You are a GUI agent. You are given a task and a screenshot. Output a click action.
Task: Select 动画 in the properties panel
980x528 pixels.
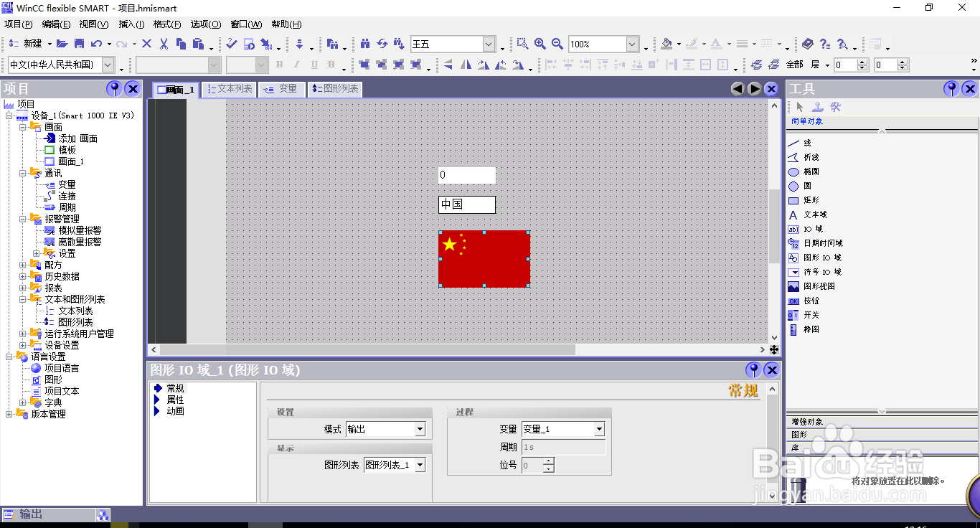click(x=173, y=410)
